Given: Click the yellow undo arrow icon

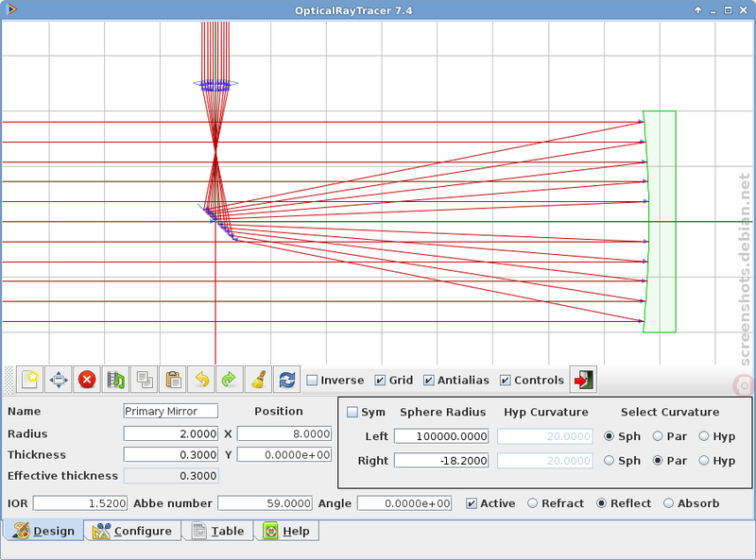Looking at the screenshot, I should 201,380.
